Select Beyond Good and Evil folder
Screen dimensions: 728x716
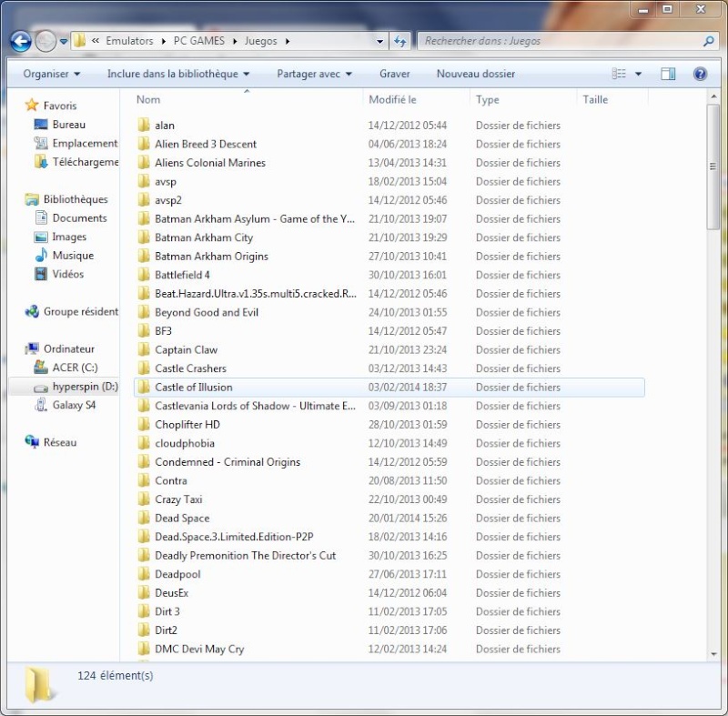coord(207,312)
